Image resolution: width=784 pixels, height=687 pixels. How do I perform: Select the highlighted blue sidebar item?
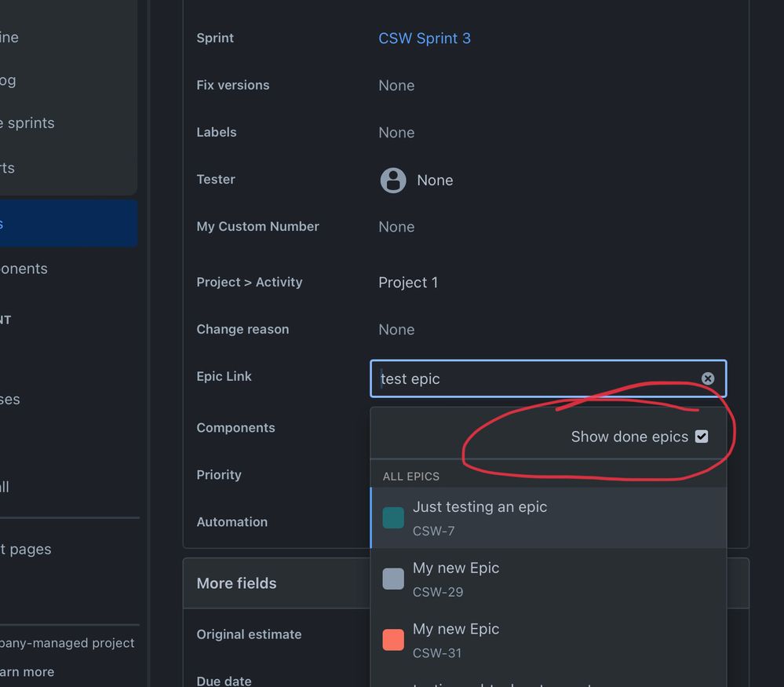pyautogui.click(x=68, y=223)
